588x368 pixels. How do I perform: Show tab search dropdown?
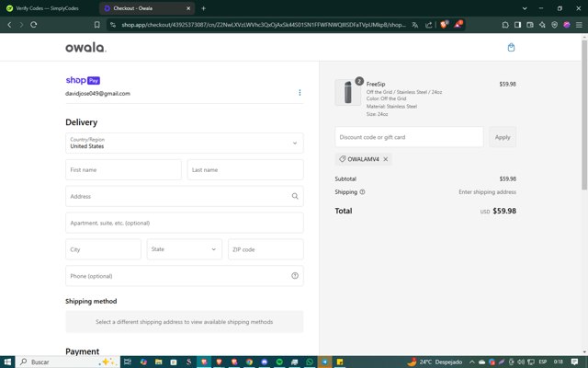pos(525,8)
